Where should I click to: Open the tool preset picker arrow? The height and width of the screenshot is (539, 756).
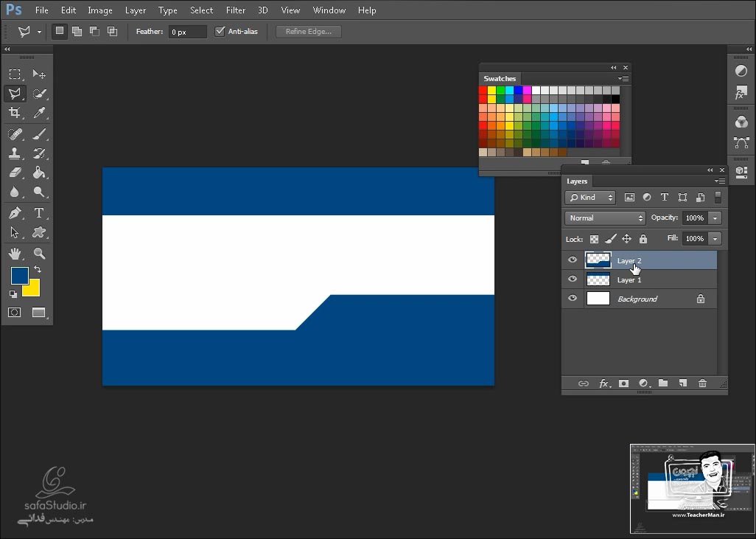coord(39,32)
